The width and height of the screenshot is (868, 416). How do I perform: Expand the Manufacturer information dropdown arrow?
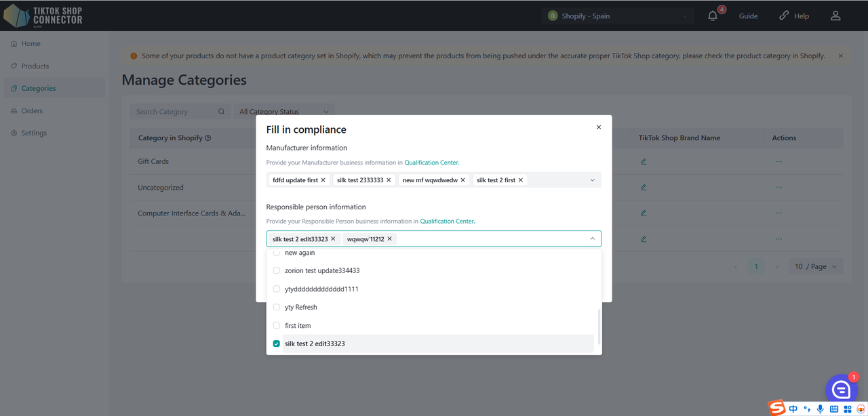point(592,180)
